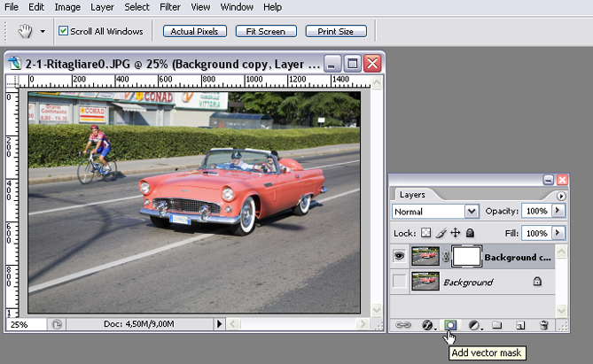Toggle Lock transparent pixels
Image resolution: width=593 pixels, height=364 pixels.
424,233
